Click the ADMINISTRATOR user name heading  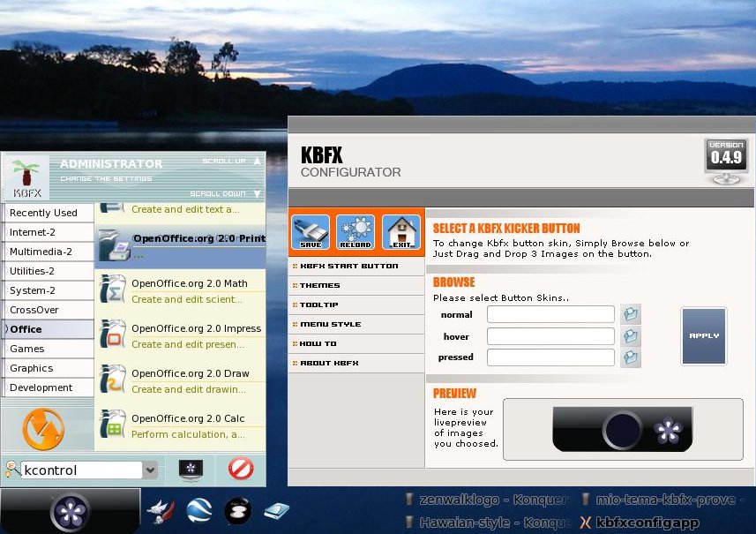pos(111,164)
